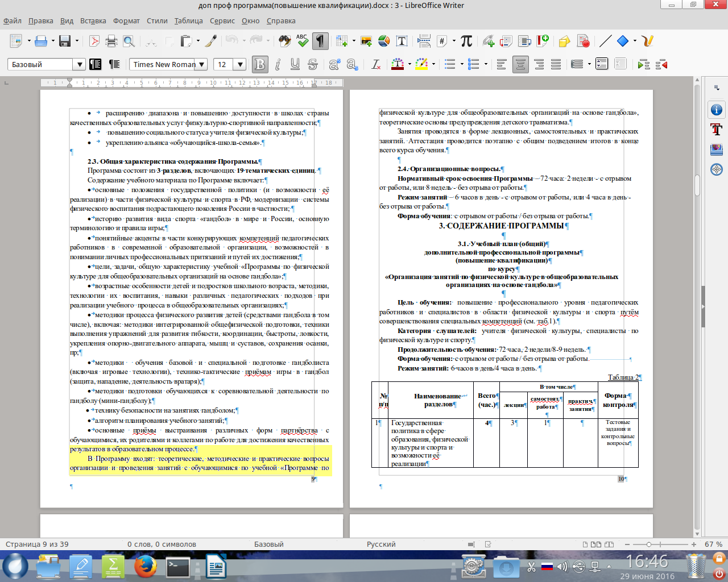728x582 pixels.
Task: Expand the highlighting color dropdown arrow
Action: [433, 64]
